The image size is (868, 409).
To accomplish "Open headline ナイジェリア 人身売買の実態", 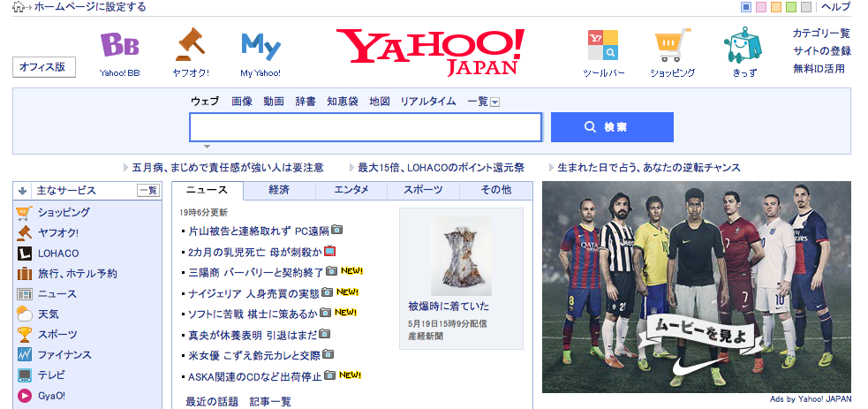I will tap(254, 293).
